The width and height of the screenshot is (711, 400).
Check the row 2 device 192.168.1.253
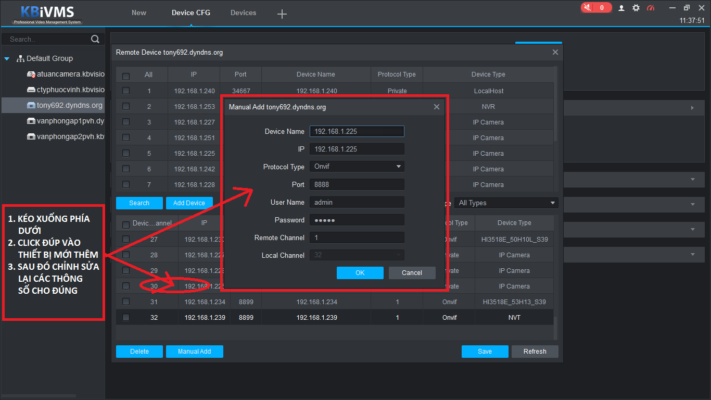pyautogui.click(x=126, y=106)
